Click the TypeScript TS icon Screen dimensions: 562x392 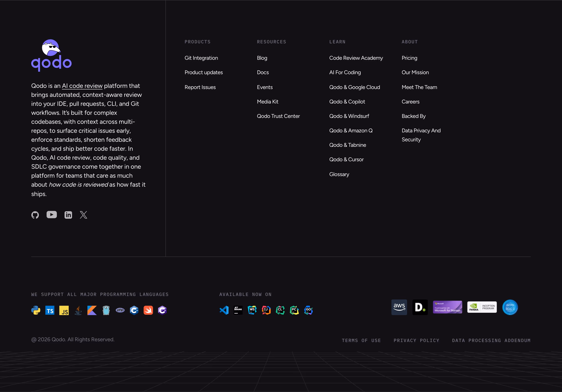coord(50,310)
